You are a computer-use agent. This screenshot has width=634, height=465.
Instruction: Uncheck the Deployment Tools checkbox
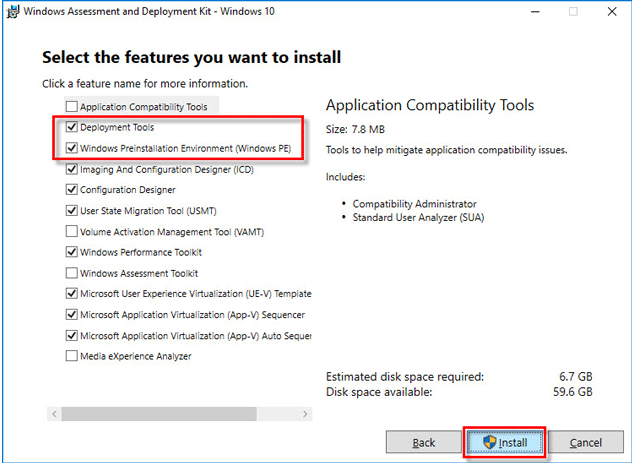[71, 128]
